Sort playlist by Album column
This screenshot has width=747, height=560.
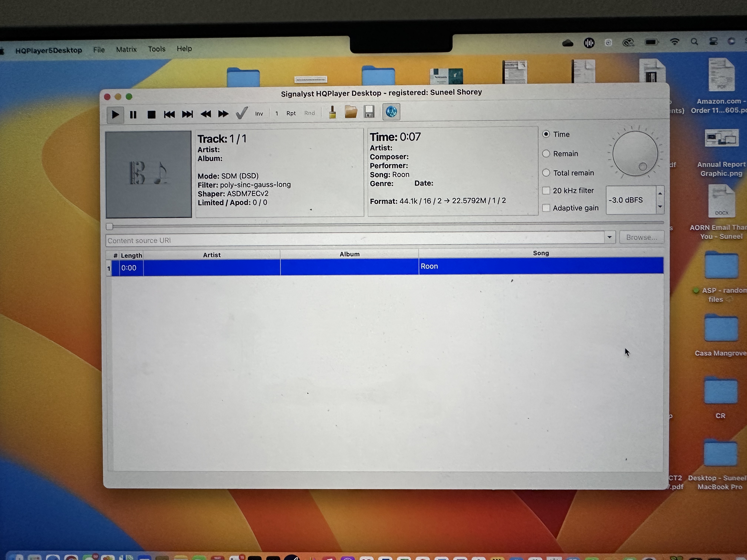point(350,254)
